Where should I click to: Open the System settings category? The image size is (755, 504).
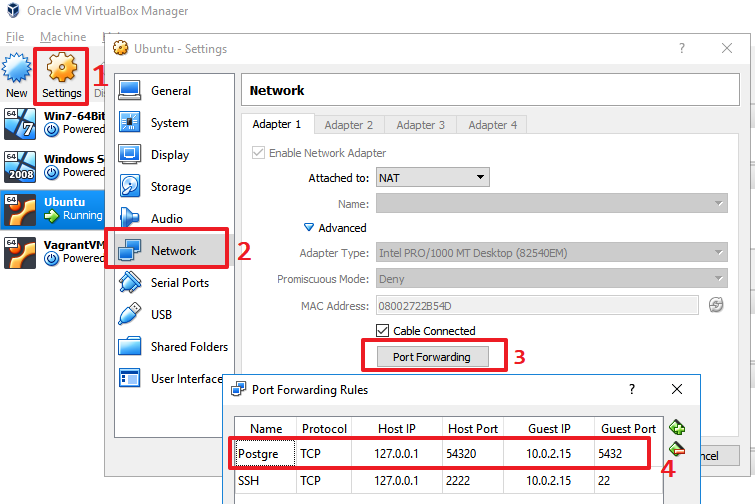(169, 123)
